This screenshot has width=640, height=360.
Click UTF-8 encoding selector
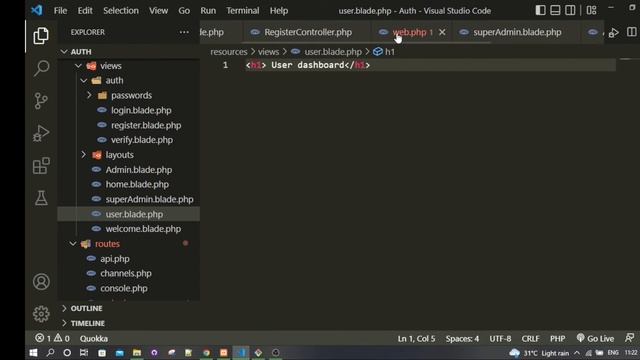click(500, 339)
